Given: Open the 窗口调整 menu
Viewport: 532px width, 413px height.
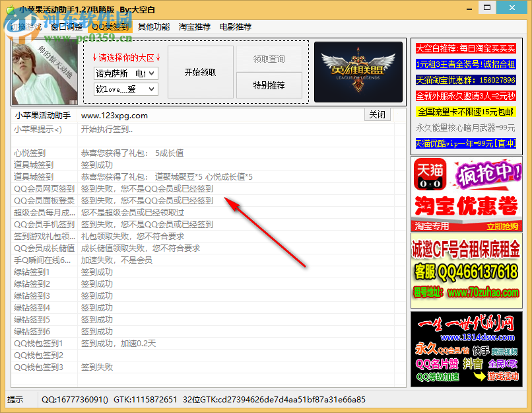Looking at the screenshot, I should (x=67, y=27).
